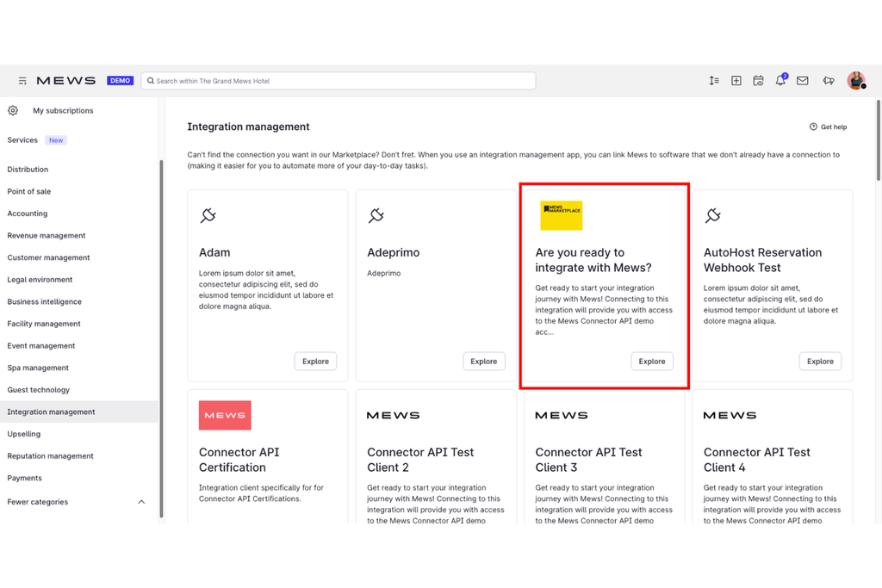
Task: Select Revenue management category
Action: click(x=47, y=236)
